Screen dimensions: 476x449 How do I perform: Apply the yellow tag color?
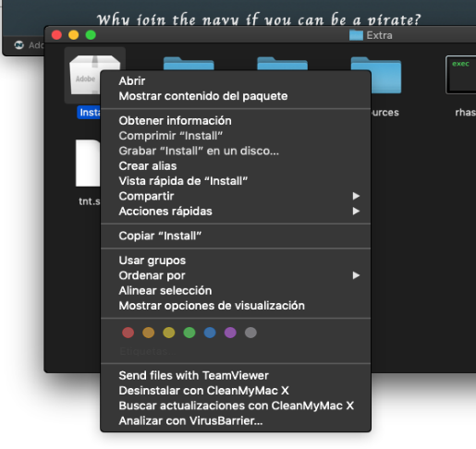(x=169, y=333)
